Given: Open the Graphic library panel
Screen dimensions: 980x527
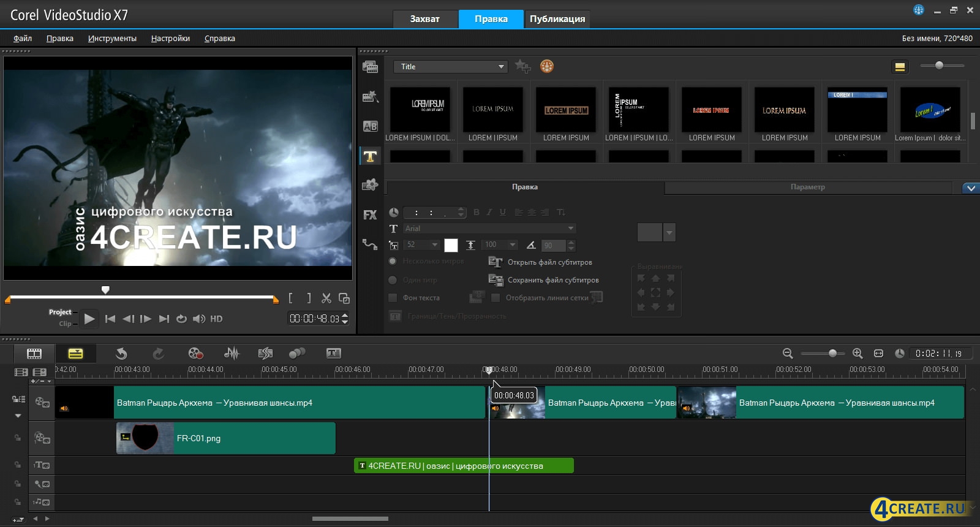Looking at the screenshot, I should coord(370,184).
